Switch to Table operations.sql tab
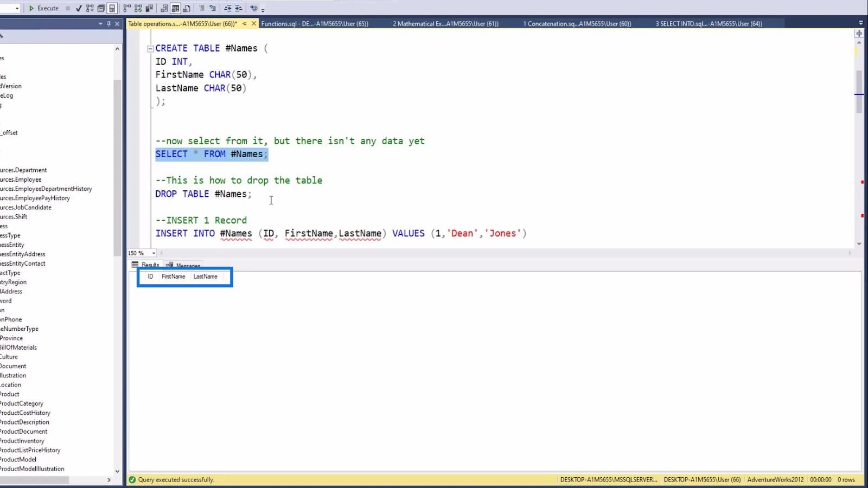This screenshot has width=868, height=488. tap(183, 24)
